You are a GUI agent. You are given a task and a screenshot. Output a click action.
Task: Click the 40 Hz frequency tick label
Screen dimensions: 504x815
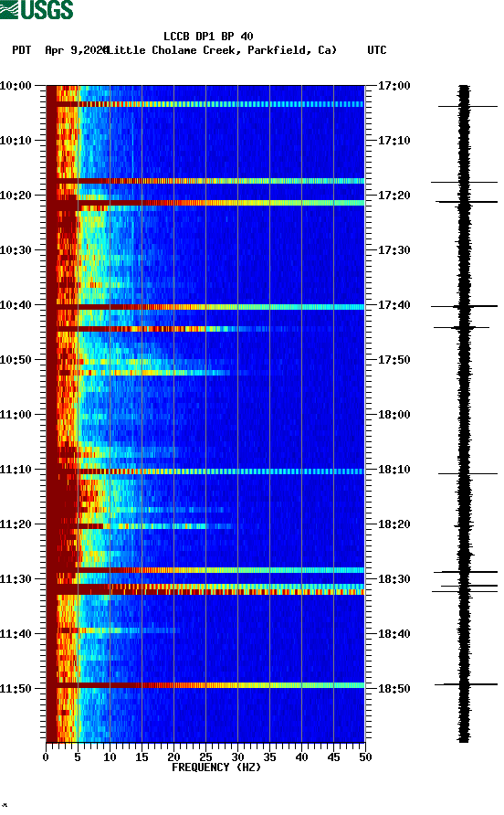[301, 757]
